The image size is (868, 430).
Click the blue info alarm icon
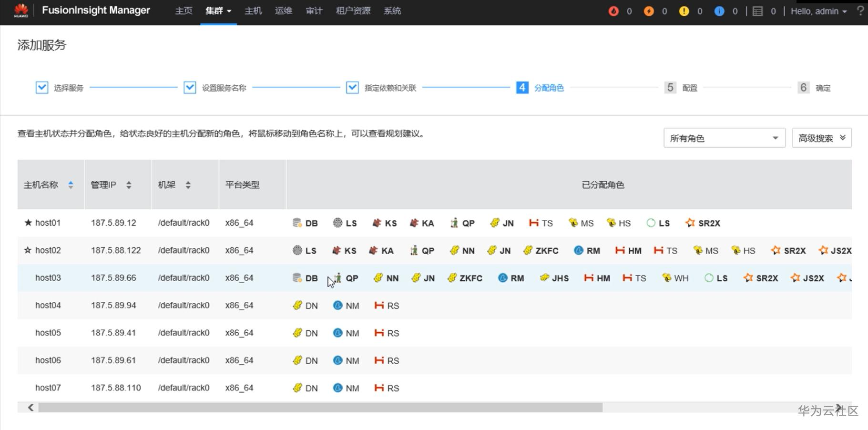pyautogui.click(x=719, y=11)
